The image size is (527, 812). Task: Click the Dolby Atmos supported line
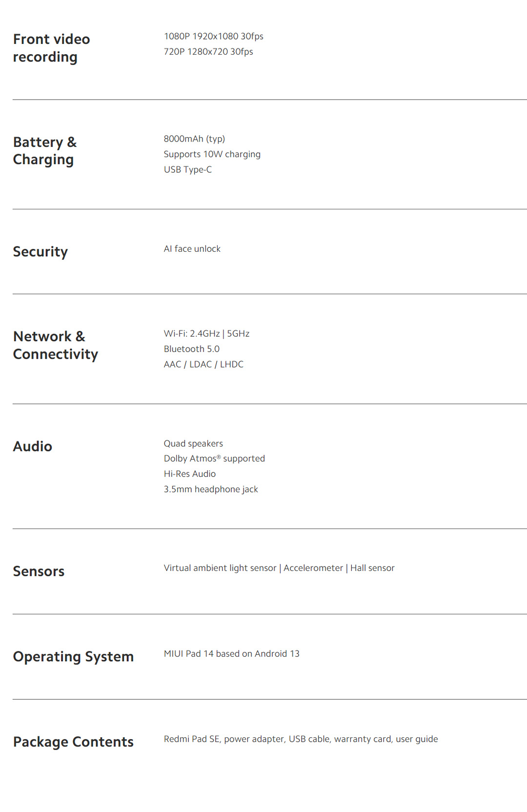coord(214,459)
